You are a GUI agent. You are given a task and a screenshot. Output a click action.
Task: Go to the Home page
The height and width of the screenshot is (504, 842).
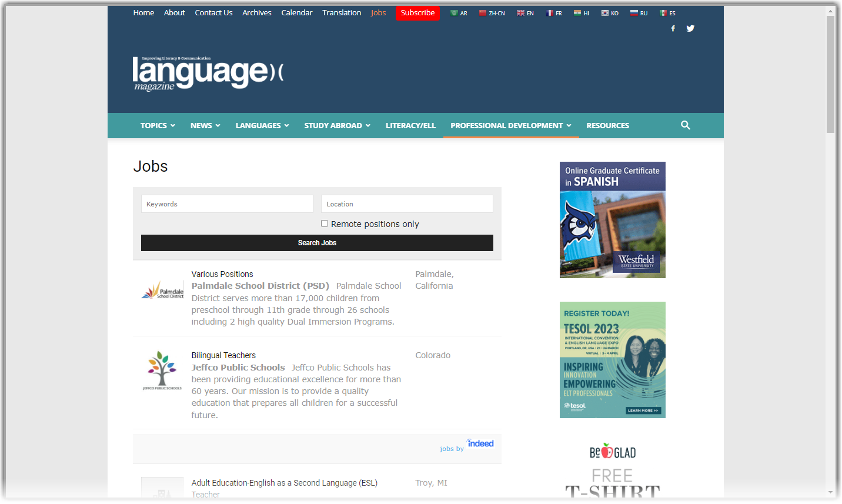click(x=143, y=12)
